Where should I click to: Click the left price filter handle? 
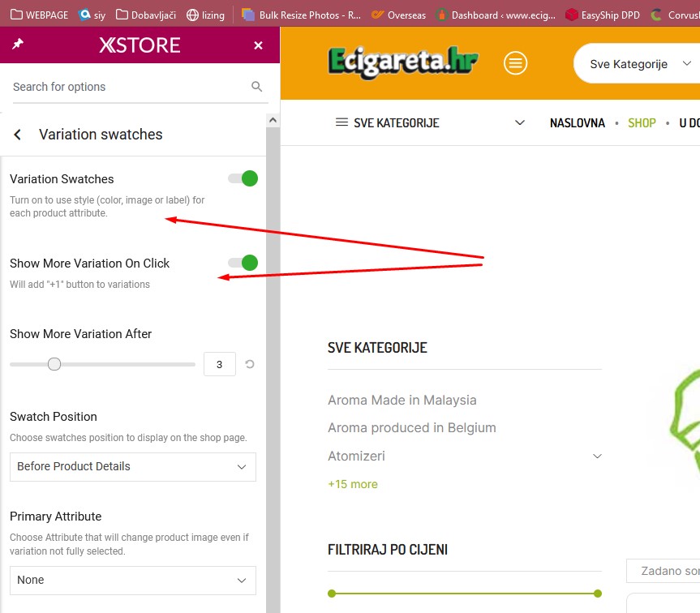pyautogui.click(x=332, y=594)
